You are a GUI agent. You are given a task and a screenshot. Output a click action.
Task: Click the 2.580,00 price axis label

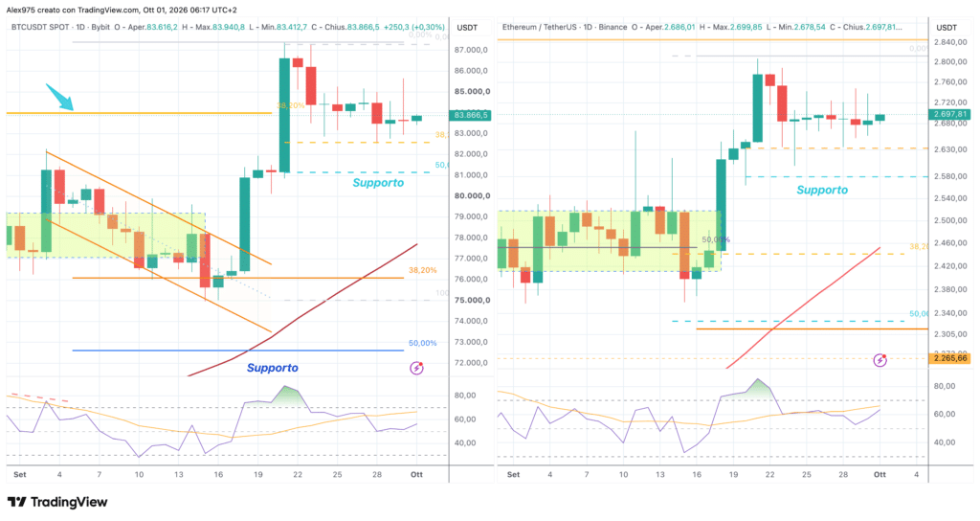[x=950, y=176]
